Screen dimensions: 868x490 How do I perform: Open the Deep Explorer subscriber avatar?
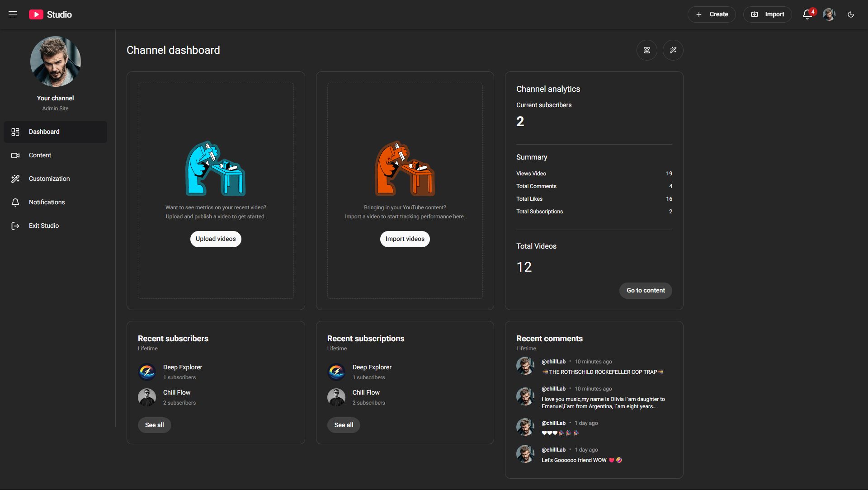[x=147, y=372]
